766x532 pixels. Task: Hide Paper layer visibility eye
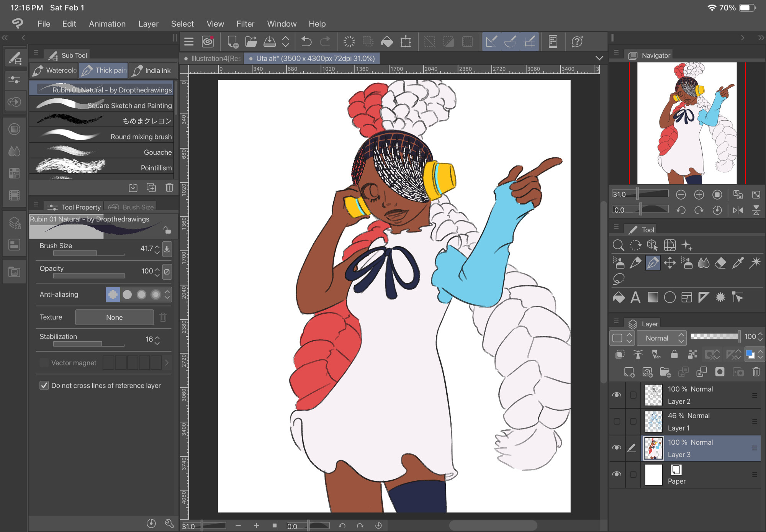617,474
